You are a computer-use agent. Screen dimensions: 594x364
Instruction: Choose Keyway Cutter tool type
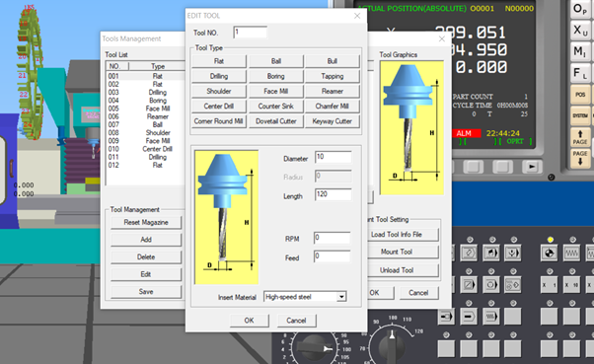click(x=333, y=121)
